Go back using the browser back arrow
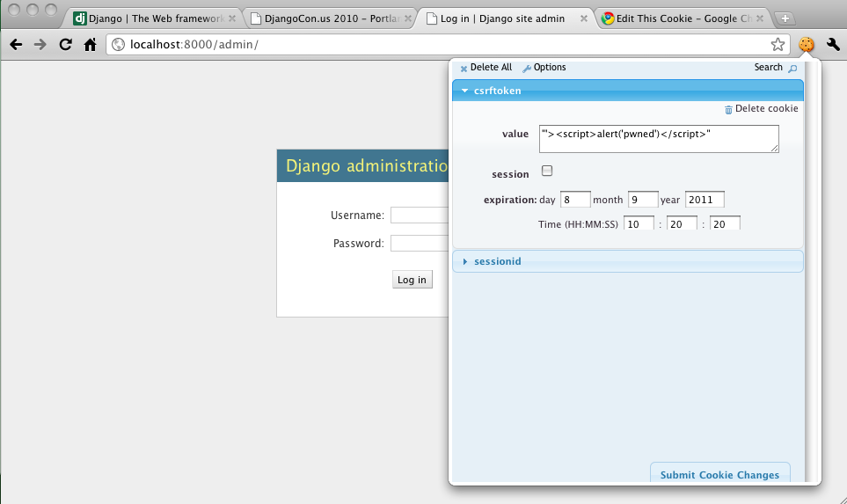The width and height of the screenshot is (847, 504). tap(16, 44)
